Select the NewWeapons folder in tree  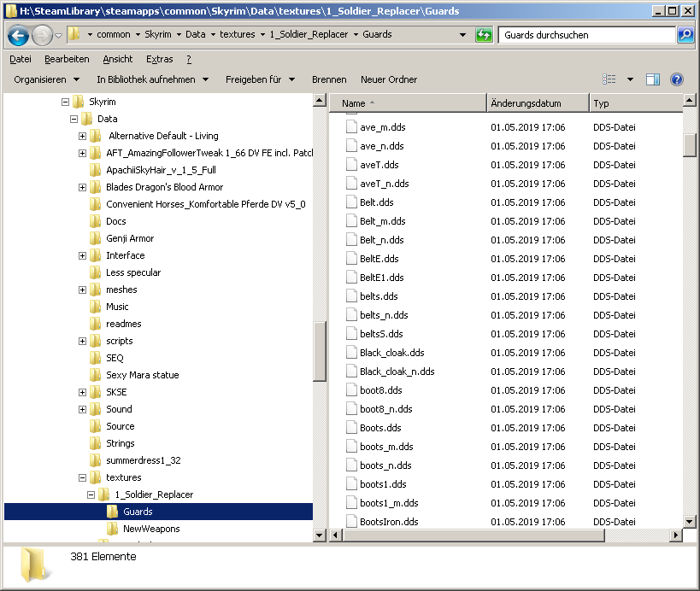click(151, 529)
